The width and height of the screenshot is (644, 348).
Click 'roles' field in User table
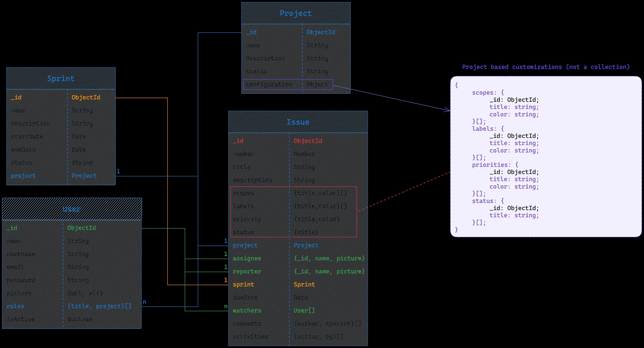[x=15, y=306]
